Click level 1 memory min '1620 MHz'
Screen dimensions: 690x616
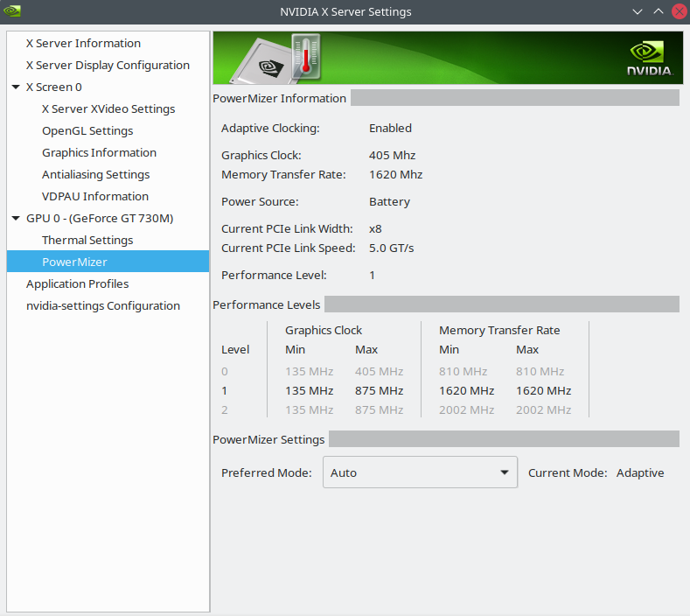[466, 391]
